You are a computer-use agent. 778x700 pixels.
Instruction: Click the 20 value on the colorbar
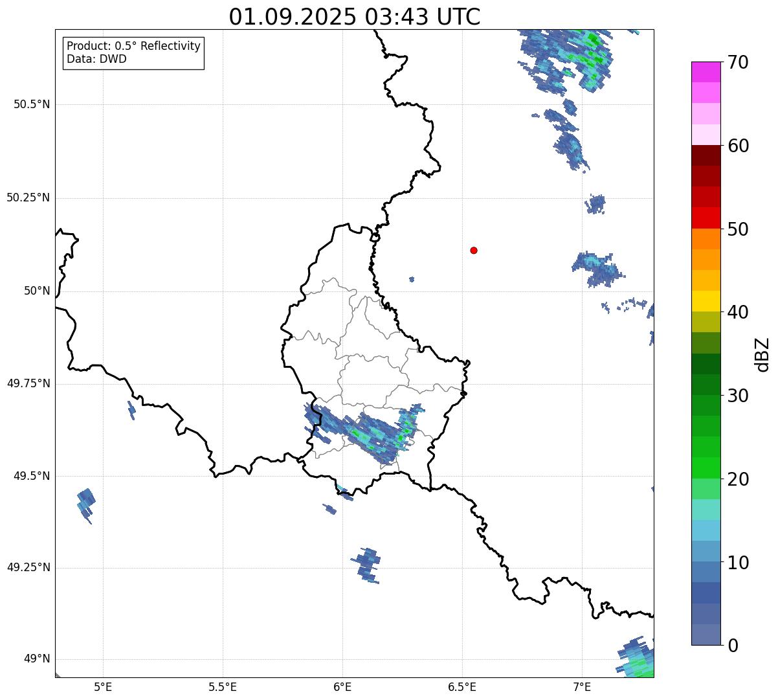pyautogui.click(x=738, y=479)
